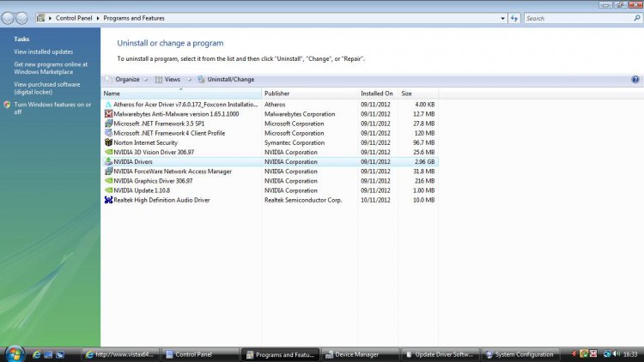Click the 2.96 GB size value
Image resolution: width=644 pixels, height=362 pixels.
[425, 162]
